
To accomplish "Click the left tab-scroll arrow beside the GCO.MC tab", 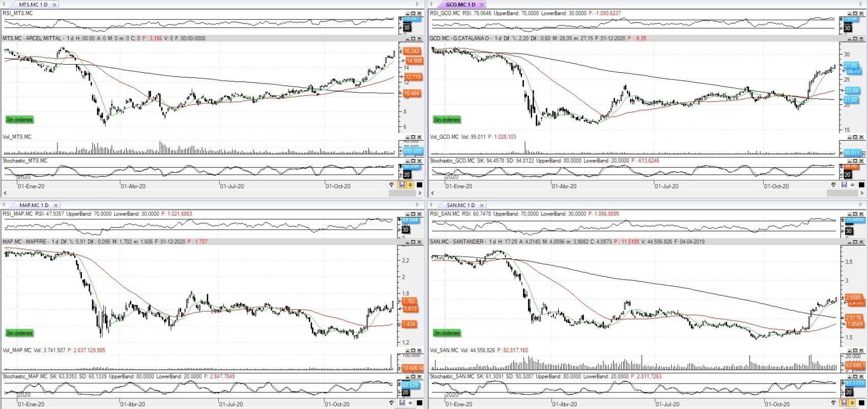I will (x=431, y=5).
